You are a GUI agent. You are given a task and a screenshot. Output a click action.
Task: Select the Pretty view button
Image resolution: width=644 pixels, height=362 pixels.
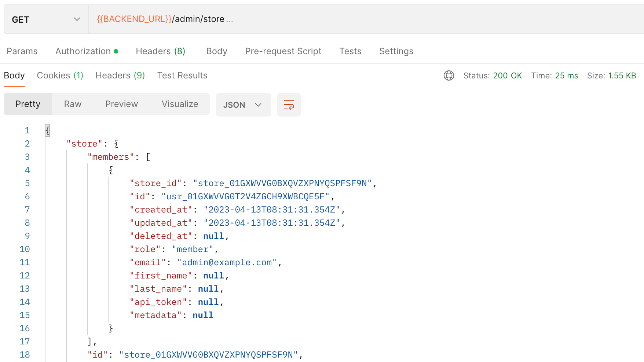pyautogui.click(x=28, y=104)
